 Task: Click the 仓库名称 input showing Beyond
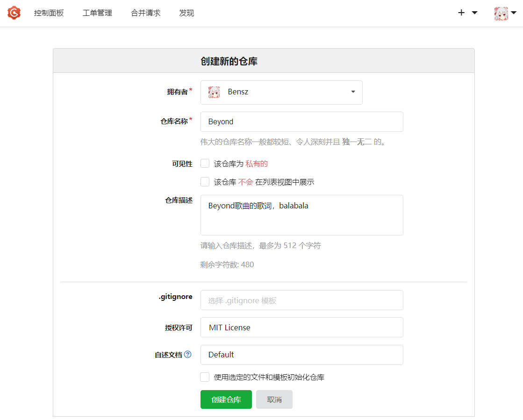[301, 121]
